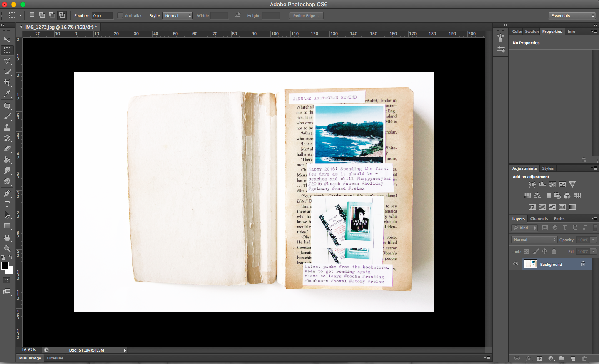
Task: Open the Opacity slider dropdown arrow
Action: 594,240
